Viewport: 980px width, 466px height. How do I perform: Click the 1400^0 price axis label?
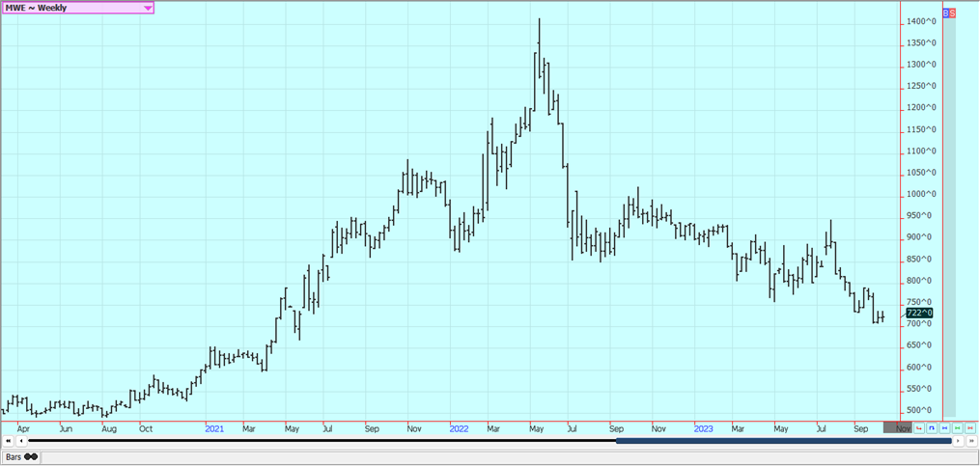(921, 22)
